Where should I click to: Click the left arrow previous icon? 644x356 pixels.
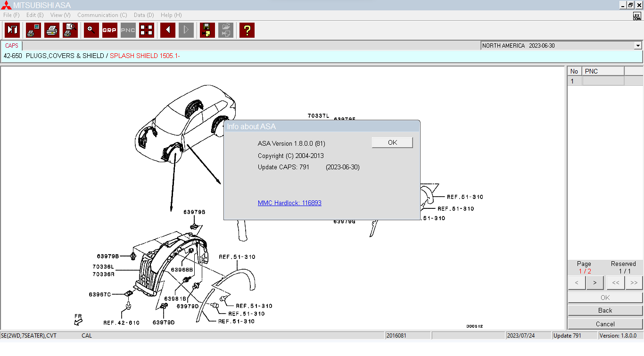click(x=168, y=30)
